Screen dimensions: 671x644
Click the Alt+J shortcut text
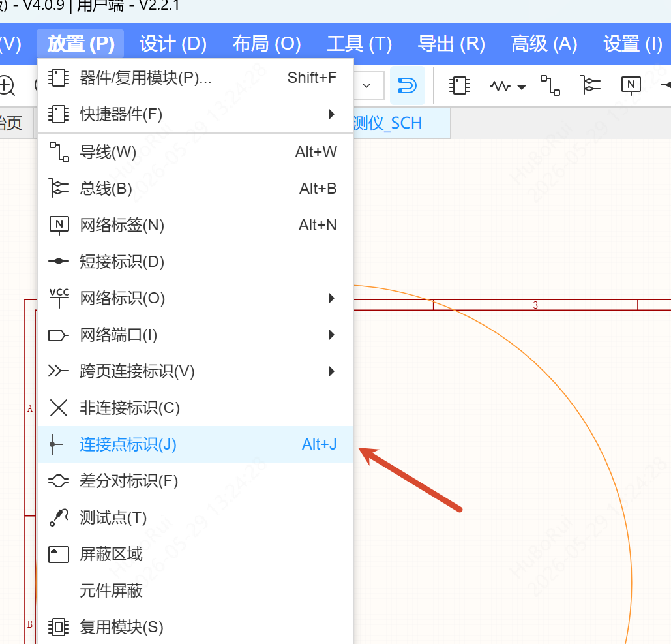[x=320, y=444]
